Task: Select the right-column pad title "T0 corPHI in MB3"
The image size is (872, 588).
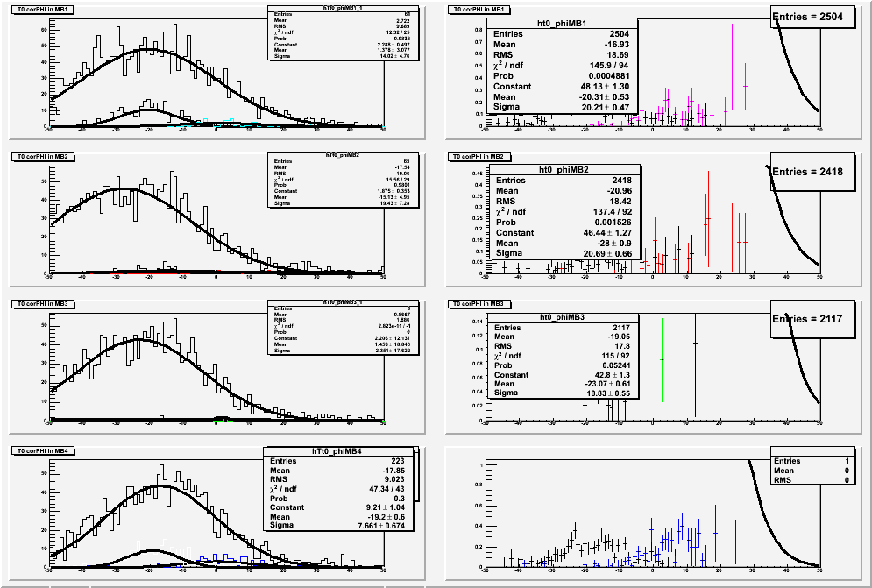Action: click(479, 304)
